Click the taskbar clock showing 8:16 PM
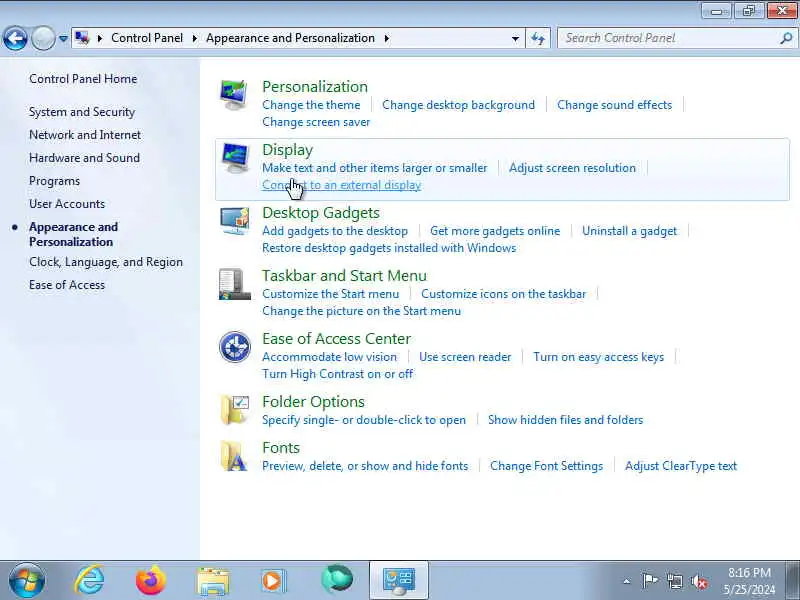 coord(749,581)
